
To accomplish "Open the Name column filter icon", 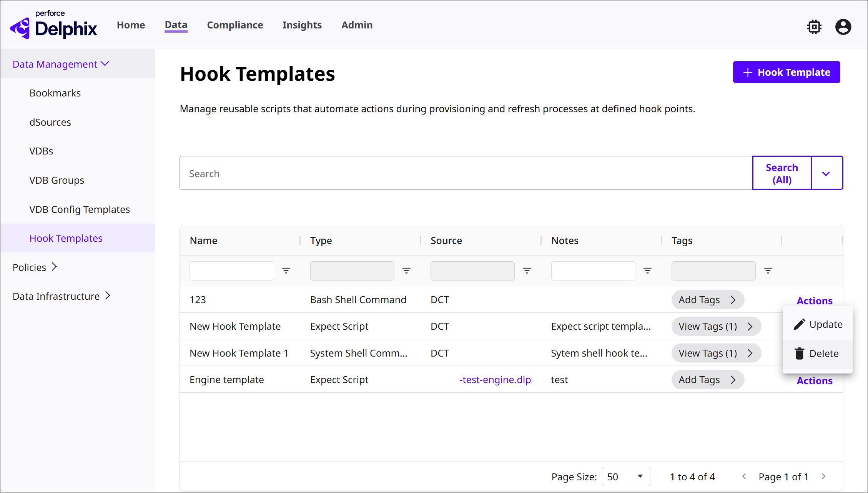I will click(286, 271).
